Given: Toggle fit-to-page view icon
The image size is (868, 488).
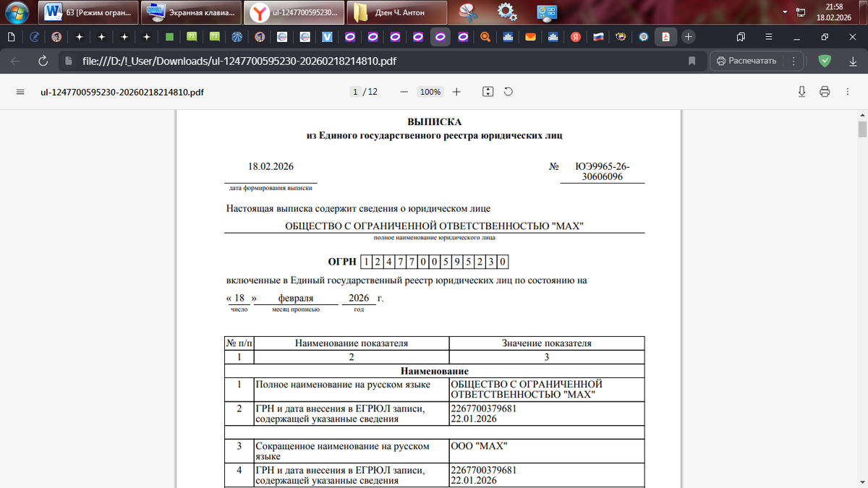Looking at the screenshot, I should pos(488,92).
